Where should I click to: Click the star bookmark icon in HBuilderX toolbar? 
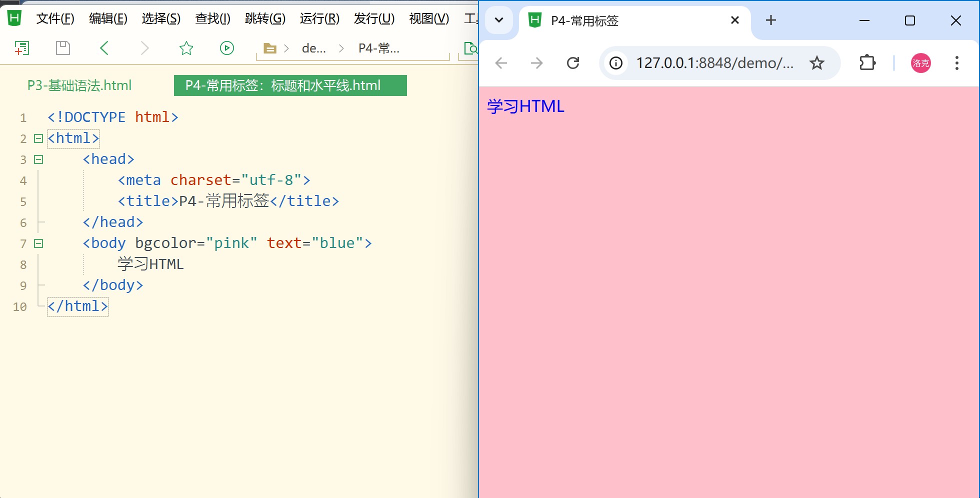click(x=186, y=48)
